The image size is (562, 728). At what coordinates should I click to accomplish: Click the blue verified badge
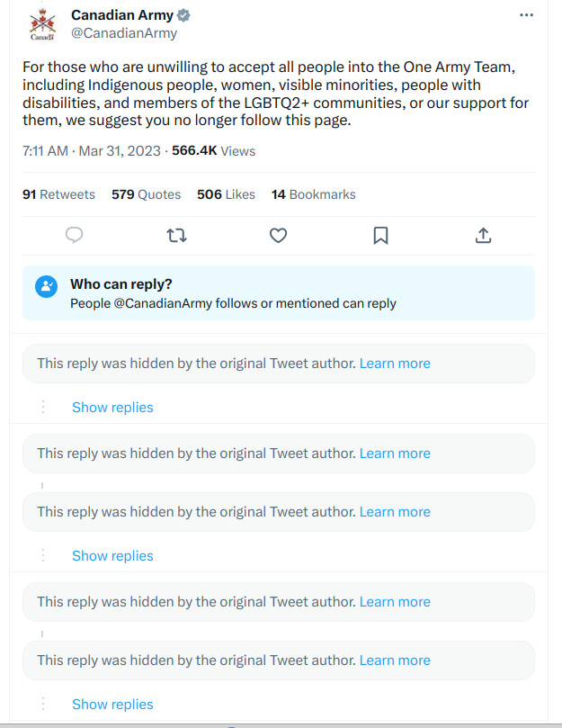coord(183,15)
